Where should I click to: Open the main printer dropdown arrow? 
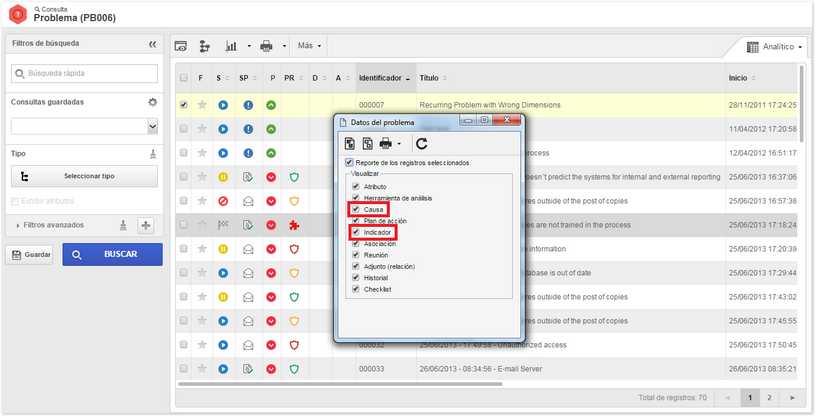284,46
